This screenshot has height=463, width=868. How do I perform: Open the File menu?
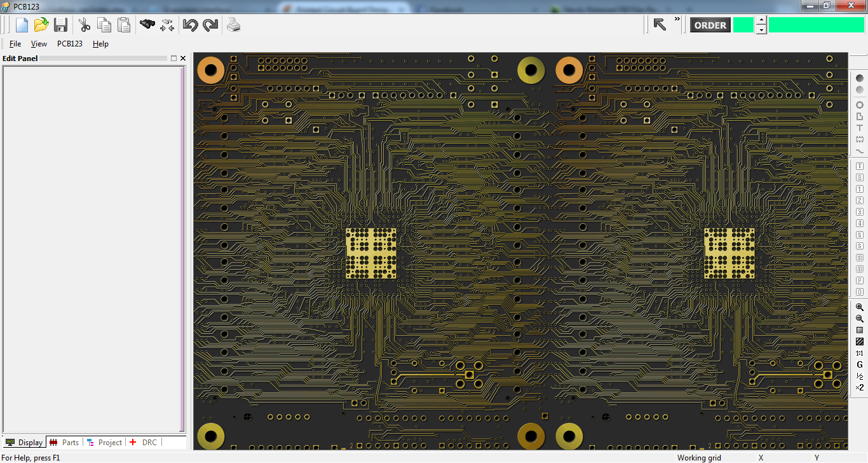click(x=14, y=43)
